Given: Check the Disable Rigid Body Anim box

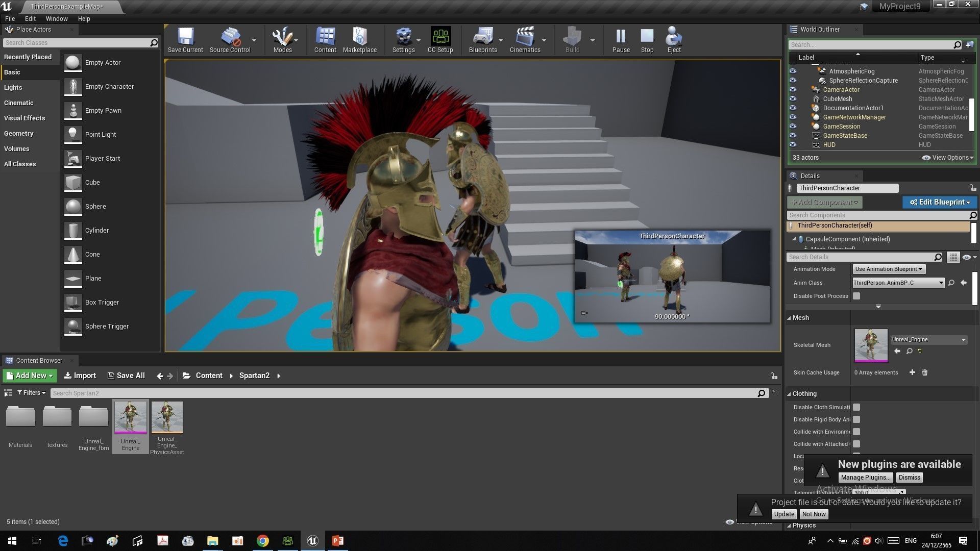Looking at the screenshot, I should tap(856, 419).
